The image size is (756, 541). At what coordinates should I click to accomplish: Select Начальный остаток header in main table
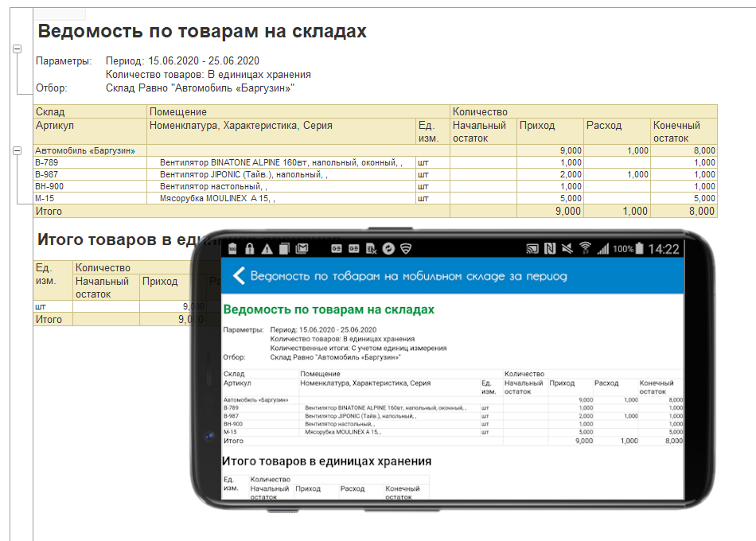(483, 131)
